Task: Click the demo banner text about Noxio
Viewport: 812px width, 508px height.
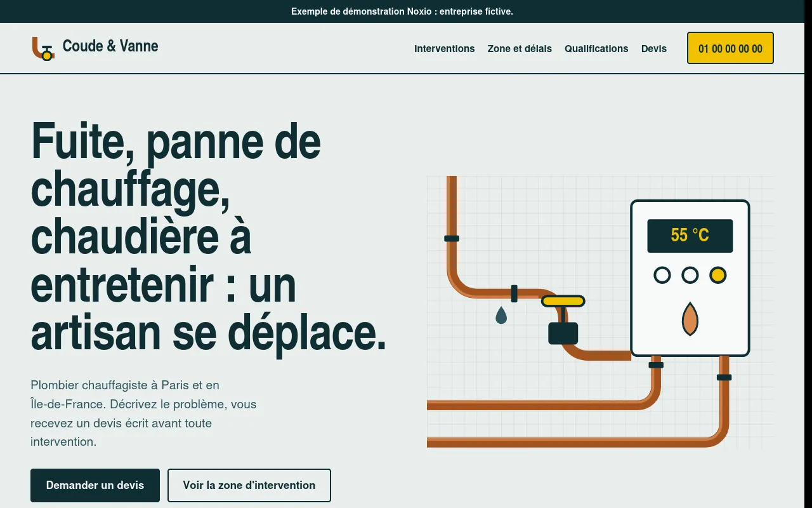Action: pyautogui.click(x=402, y=11)
